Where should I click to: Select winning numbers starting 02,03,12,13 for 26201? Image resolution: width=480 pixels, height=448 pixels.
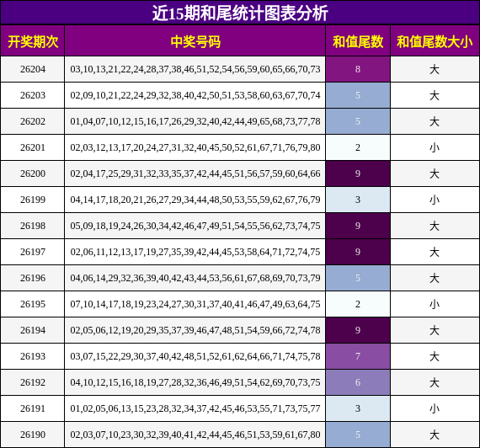(x=195, y=147)
